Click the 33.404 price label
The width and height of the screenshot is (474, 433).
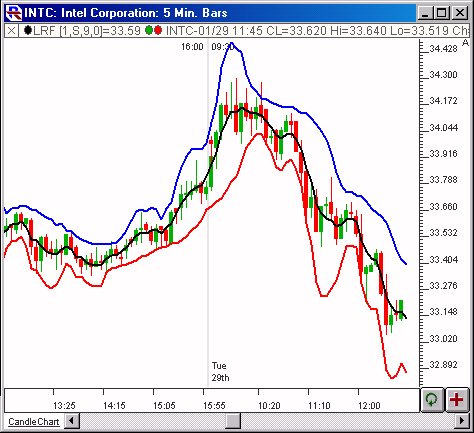(x=443, y=259)
